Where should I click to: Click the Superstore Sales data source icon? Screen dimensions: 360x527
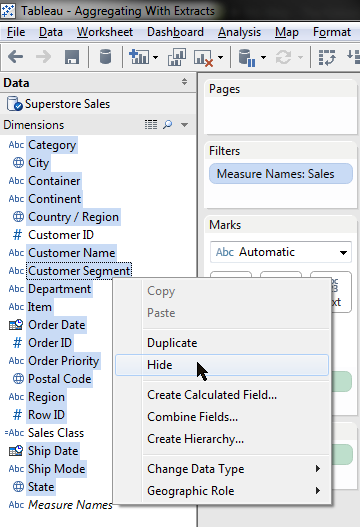14,104
